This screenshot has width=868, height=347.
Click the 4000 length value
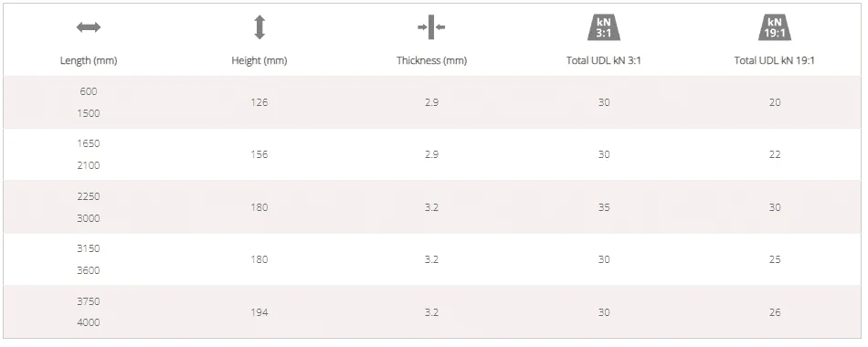pyautogui.click(x=89, y=322)
